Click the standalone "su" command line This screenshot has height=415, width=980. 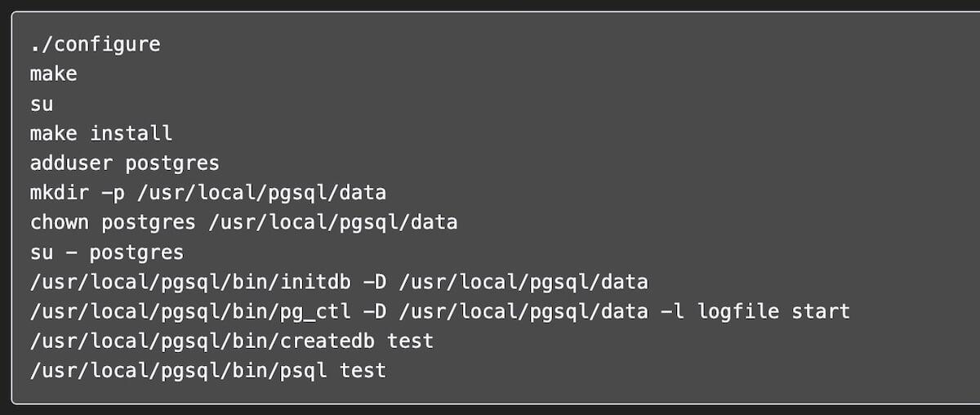tap(42, 104)
